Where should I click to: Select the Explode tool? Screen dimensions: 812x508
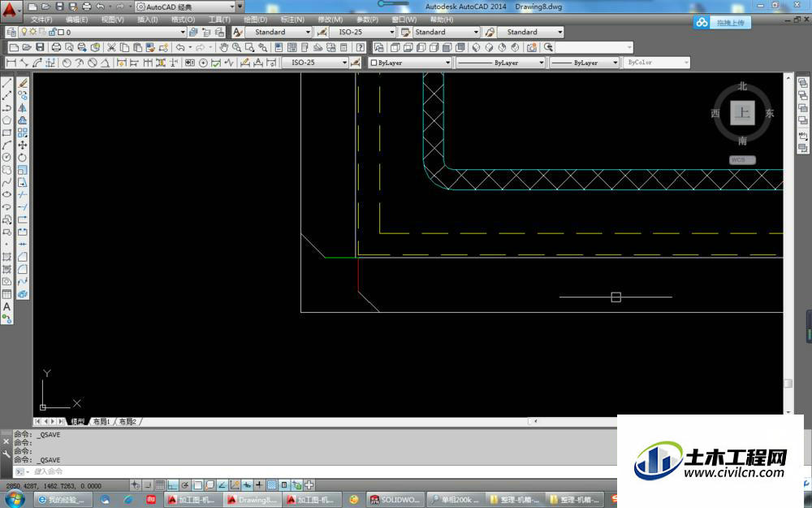[23, 294]
